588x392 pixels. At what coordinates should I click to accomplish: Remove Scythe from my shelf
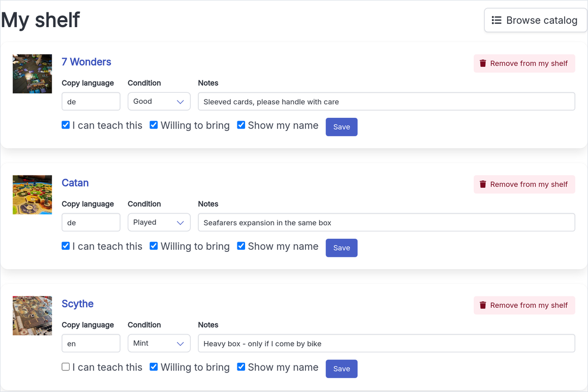(524, 306)
